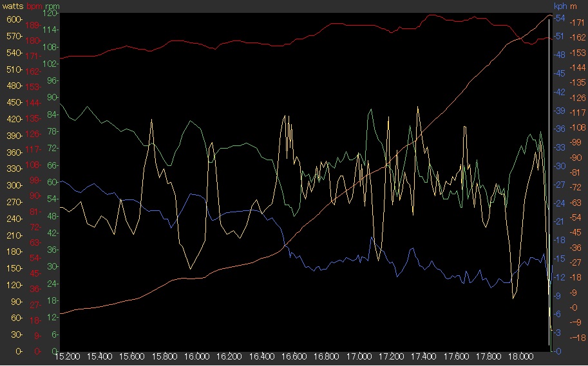Click the blue "kph" axis title

(x=560, y=6)
